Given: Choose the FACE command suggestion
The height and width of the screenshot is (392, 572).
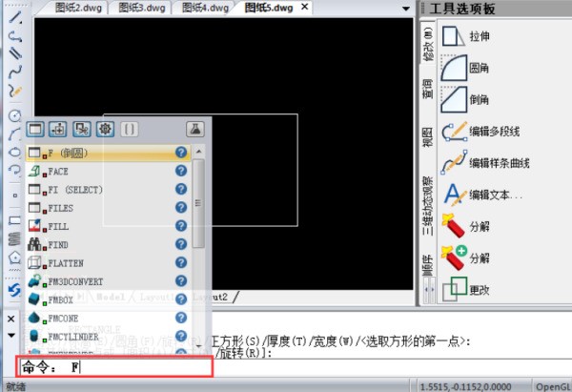Looking at the screenshot, I should [x=108, y=171].
